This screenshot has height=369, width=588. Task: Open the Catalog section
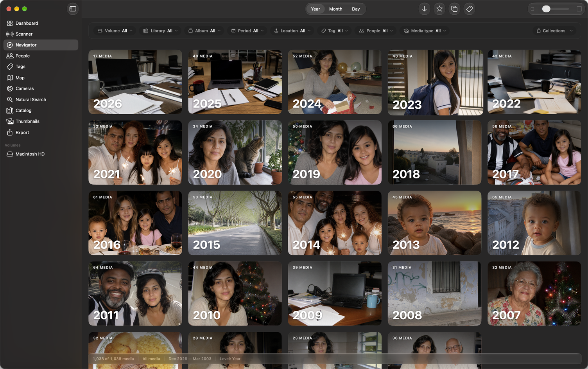tap(41, 110)
